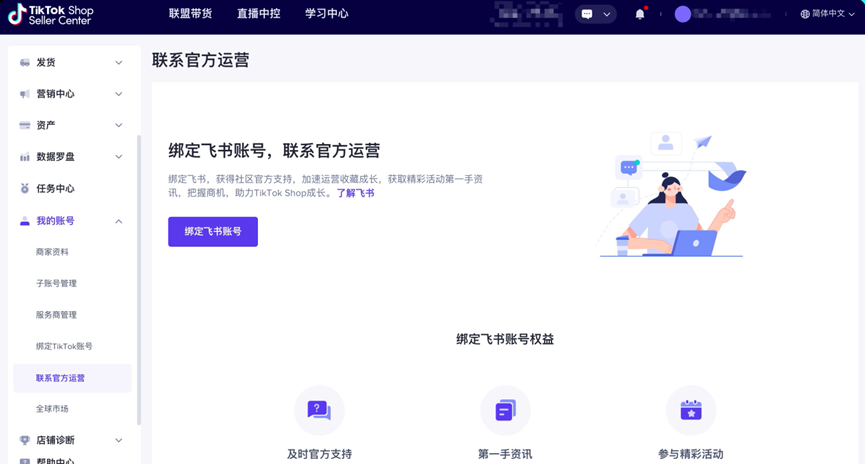The width and height of the screenshot is (865, 464).
Task: Click the 资产 card icon
Action: tap(25, 126)
